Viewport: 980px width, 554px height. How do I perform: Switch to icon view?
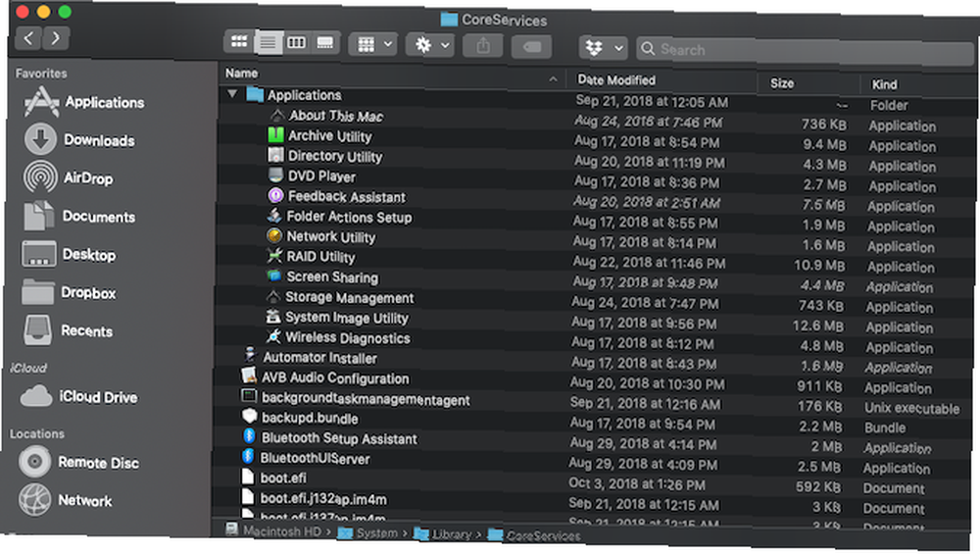(239, 42)
